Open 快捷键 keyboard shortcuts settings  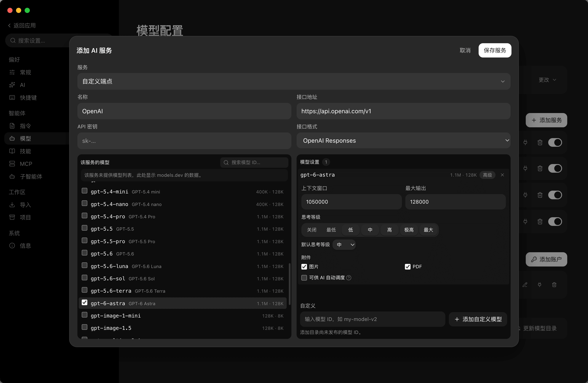click(23, 97)
